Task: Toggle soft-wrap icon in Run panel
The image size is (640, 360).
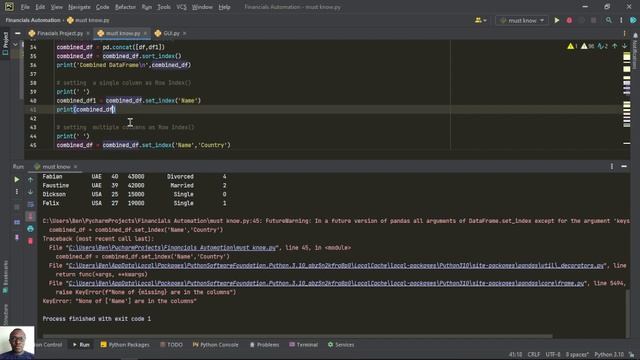Action: click(31, 204)
